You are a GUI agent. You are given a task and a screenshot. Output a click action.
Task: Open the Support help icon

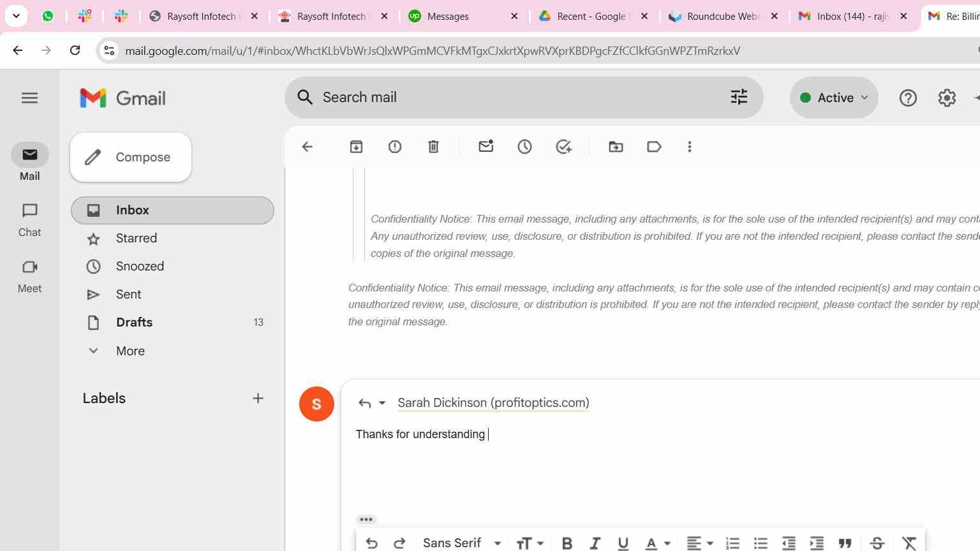pos(908,98)
